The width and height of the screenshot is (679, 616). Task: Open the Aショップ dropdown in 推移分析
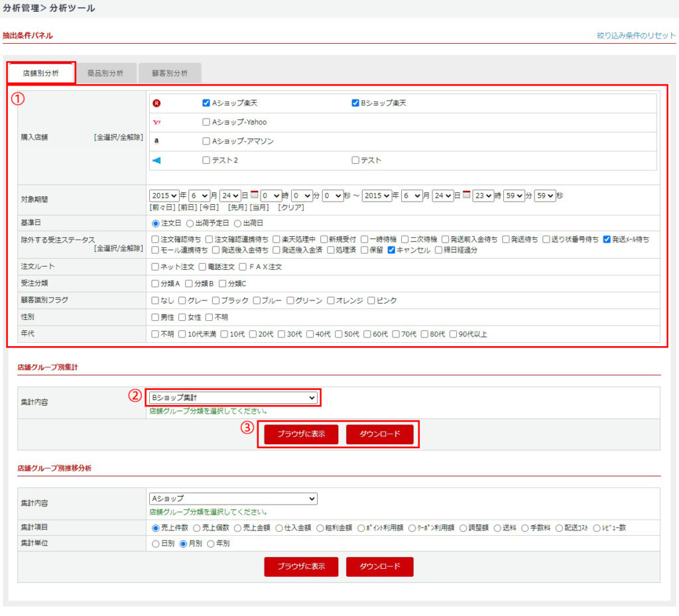(x=233, y=499)
